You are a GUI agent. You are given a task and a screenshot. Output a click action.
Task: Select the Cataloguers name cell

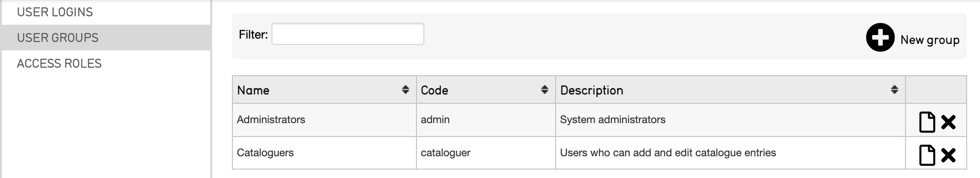click(324, 153)
